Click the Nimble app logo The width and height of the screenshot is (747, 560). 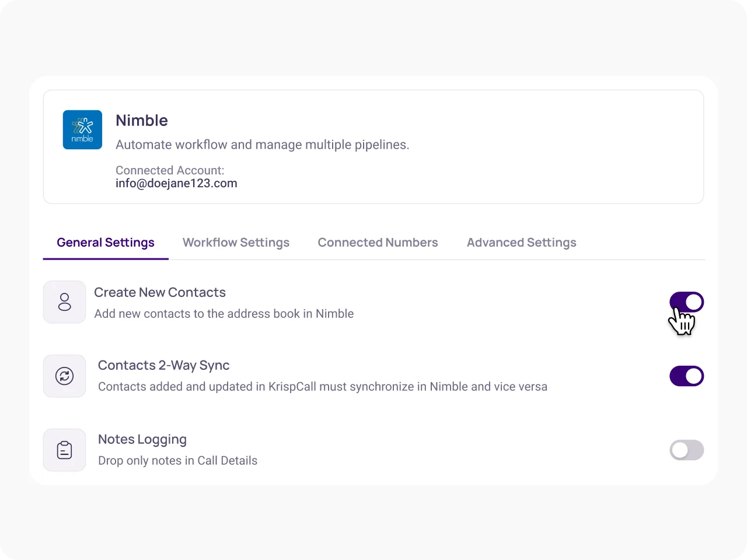pos(82,129)
